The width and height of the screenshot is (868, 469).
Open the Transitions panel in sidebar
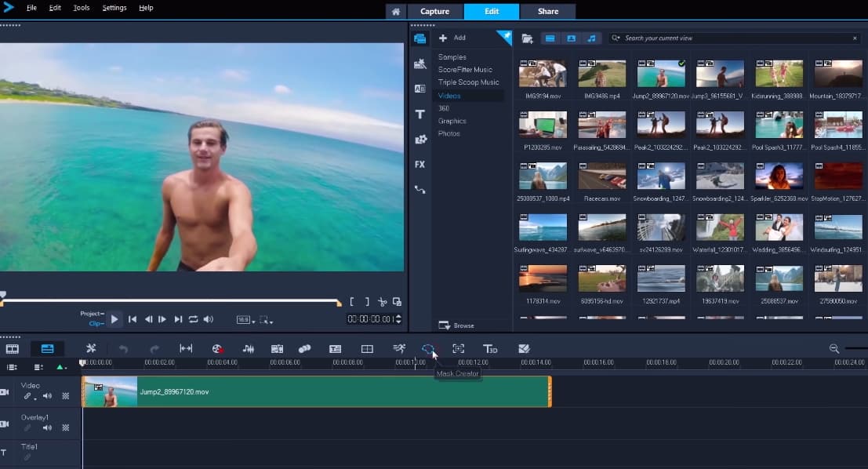click(x=420, y=89)
